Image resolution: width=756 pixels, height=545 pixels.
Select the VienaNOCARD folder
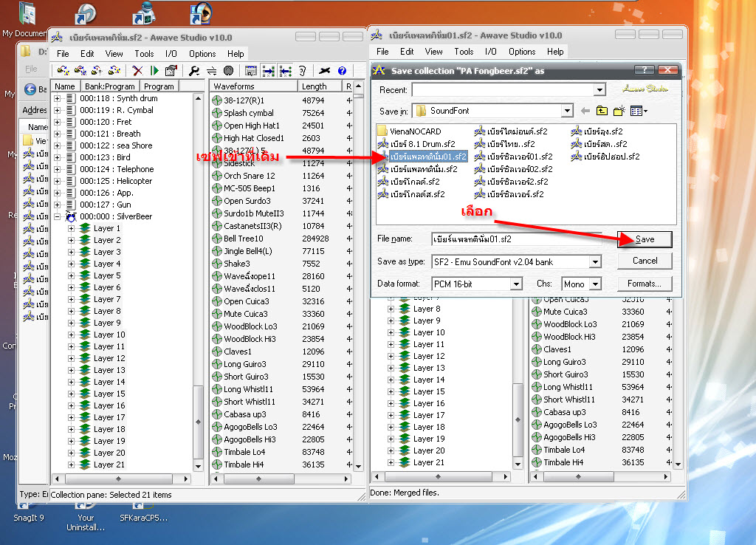point(409,131)
